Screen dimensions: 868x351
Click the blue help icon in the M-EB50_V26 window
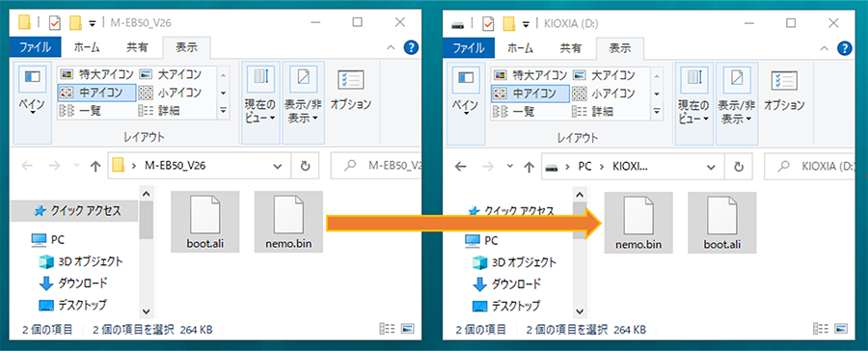coord(411,48)
